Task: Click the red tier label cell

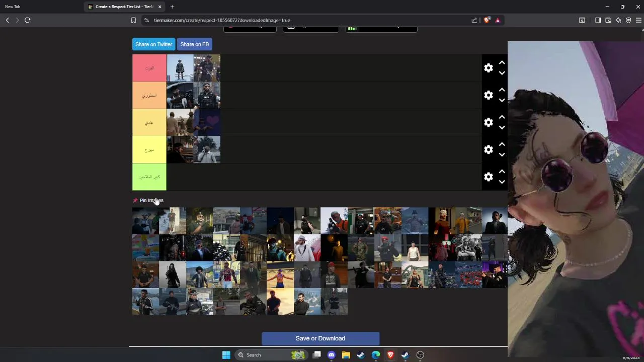Action: 149,68
